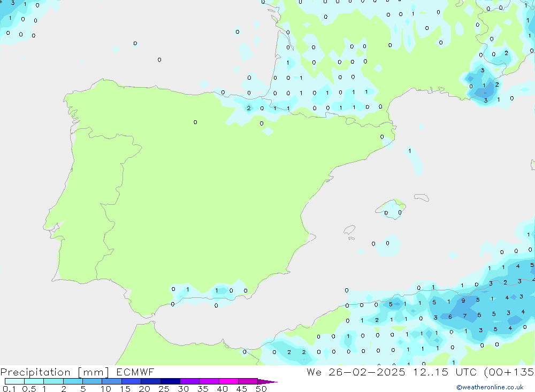
Task: Click the 'Precipitation [mm]' title text
Action: coord(55,372)
